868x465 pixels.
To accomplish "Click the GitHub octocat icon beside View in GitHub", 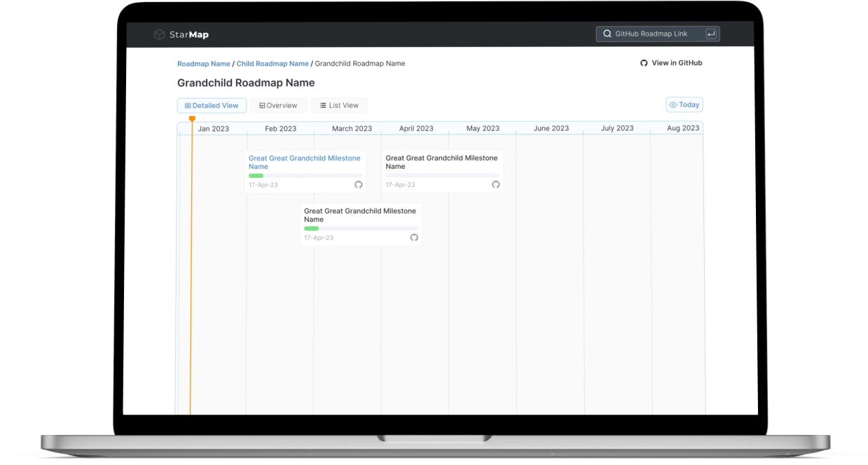I will click(x=644, y=63).
